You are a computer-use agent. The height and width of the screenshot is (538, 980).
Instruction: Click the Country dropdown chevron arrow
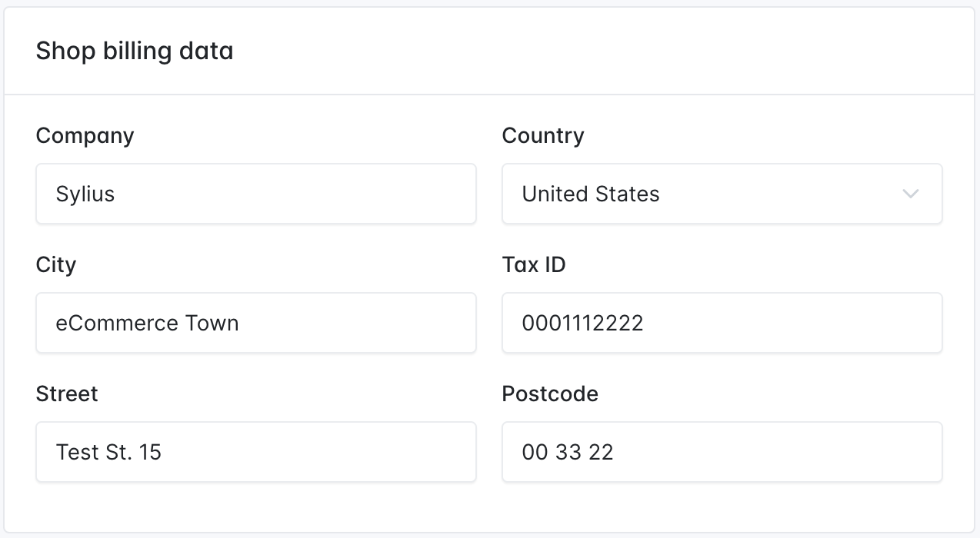pos(911,194)
